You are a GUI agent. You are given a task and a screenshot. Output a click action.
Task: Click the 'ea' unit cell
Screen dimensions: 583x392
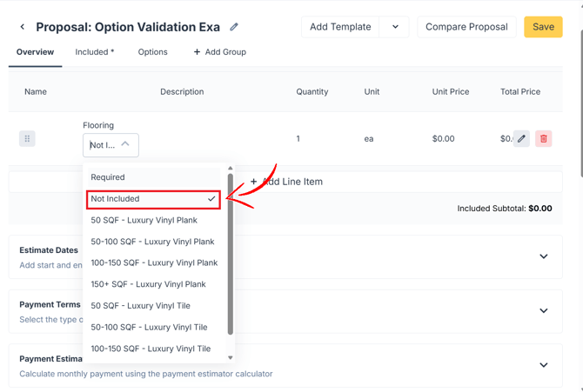(x=368, y=139)
